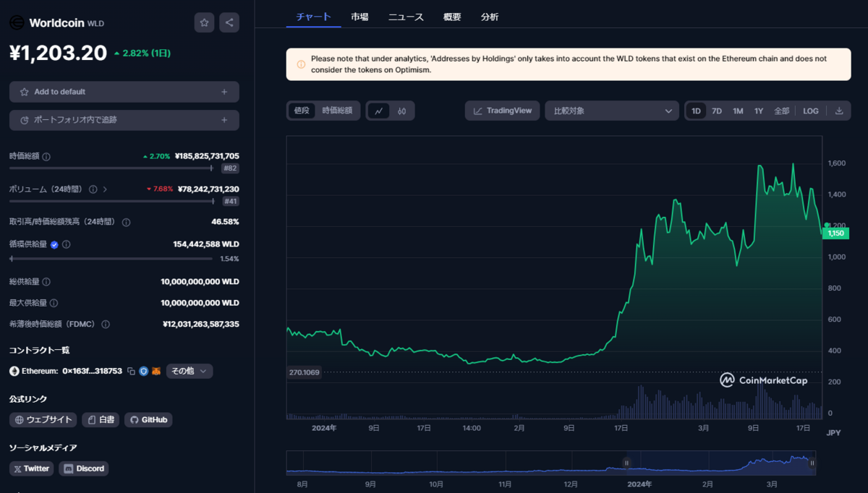Click the orange notice info icon
The width and height of the screenshot is (868, 493).
click(301, 64)
